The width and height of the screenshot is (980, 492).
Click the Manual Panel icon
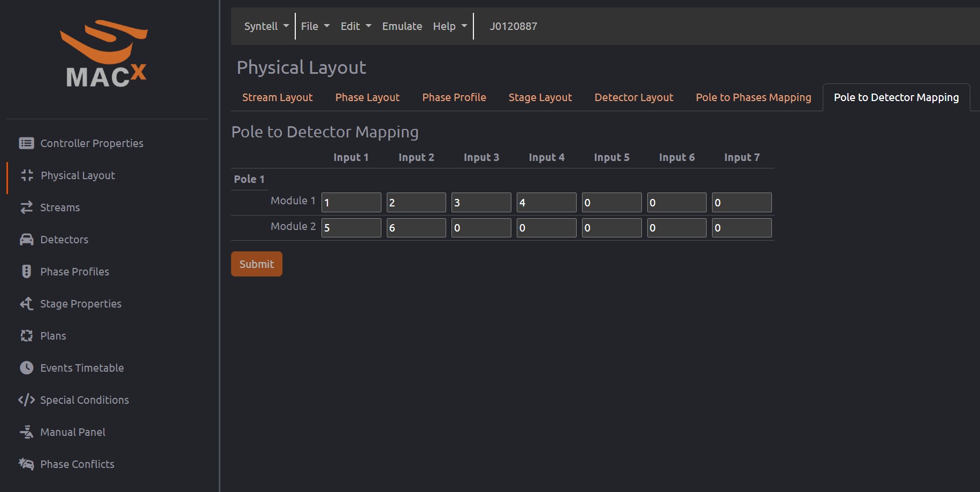tap(26, 432)
